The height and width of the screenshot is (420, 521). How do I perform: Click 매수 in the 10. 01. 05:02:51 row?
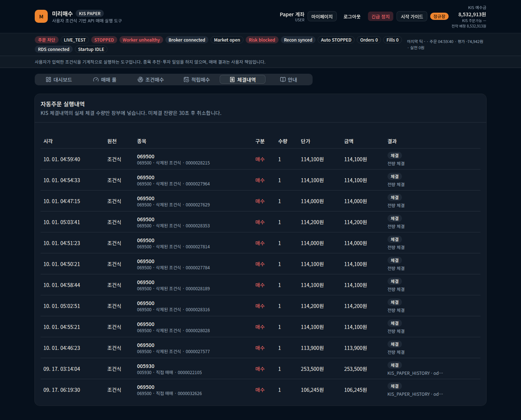260,306
